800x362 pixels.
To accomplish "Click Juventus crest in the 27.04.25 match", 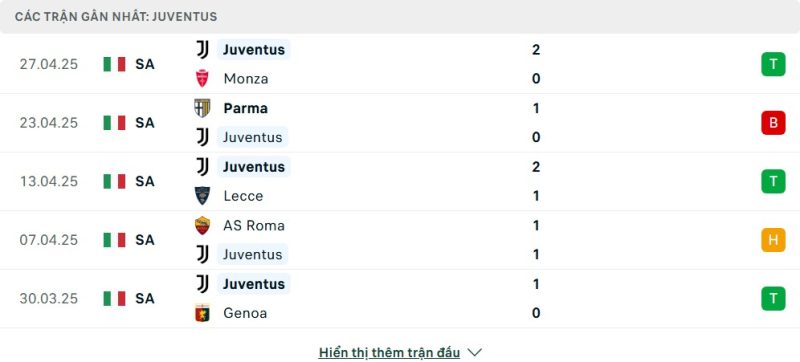I will (203, 49).
